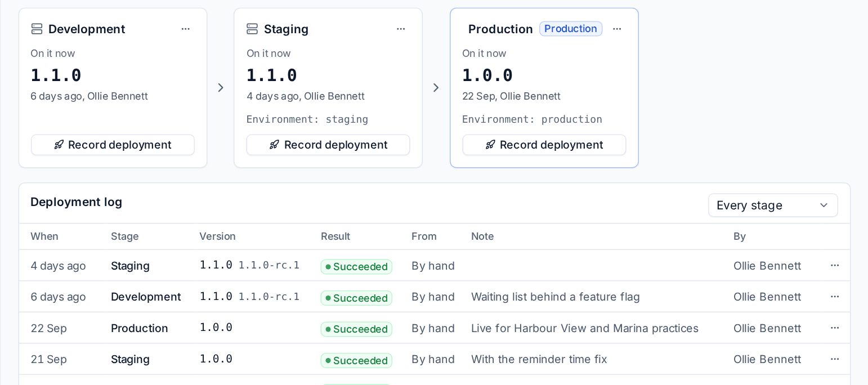Click '21 Sep' date in the deployment log
This screenshot has width=868, height=385.
pyautogui.click(x=48, y=359)
